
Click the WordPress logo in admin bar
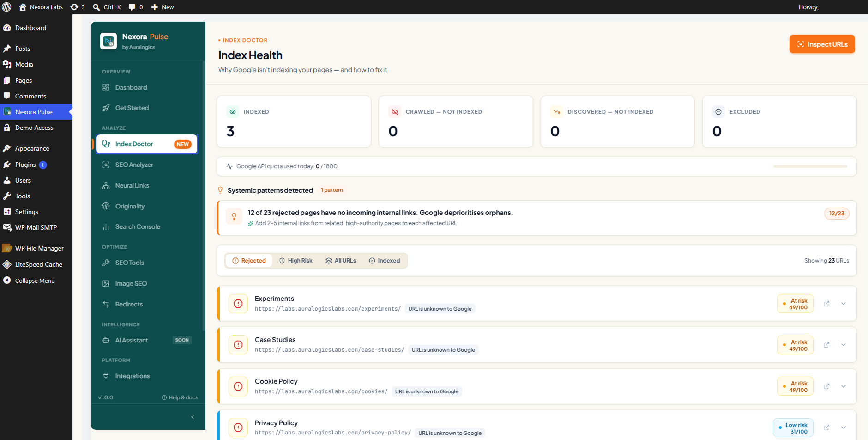click(x=7, y=7)
